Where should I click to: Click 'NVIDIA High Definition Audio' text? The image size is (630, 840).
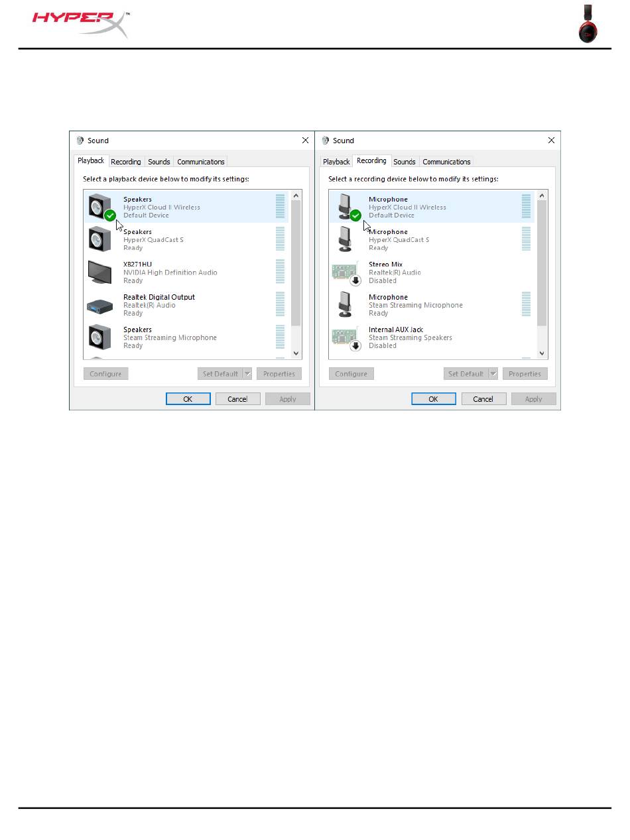170,272
